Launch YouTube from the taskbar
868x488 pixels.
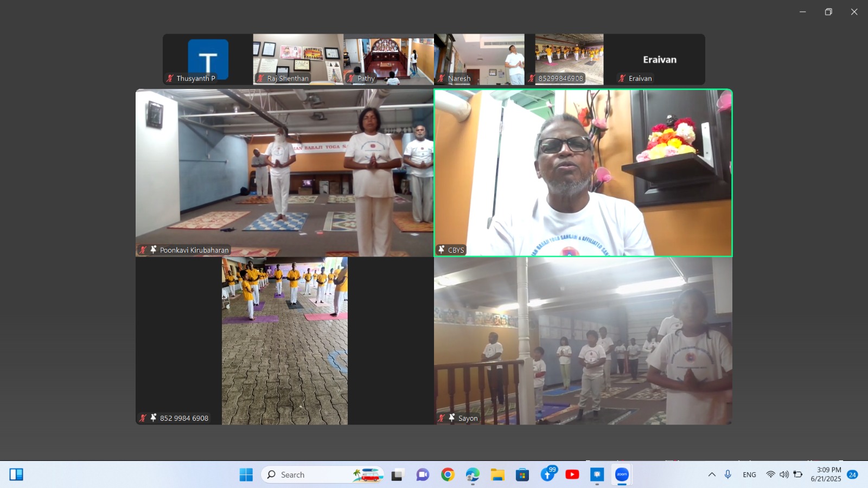[x=572, y=475]
